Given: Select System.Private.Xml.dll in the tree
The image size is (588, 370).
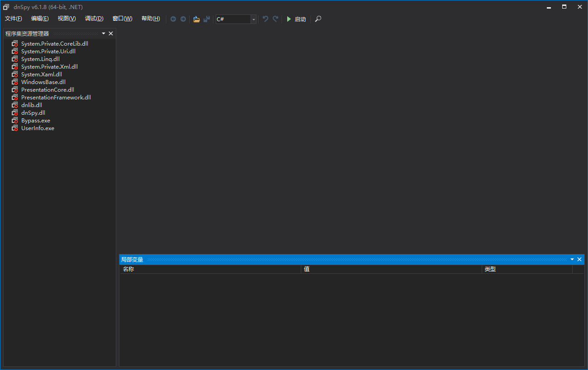Looking at the screenshot, I should pos(49,67).
